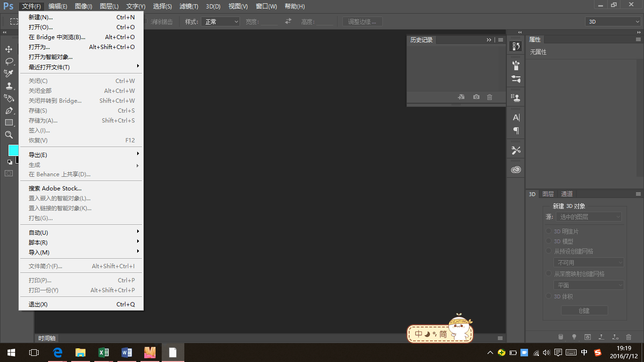Expand the 导入(M) submenu
The height and width of the screenshot is (362, 644).
click(x=81, y=252)
